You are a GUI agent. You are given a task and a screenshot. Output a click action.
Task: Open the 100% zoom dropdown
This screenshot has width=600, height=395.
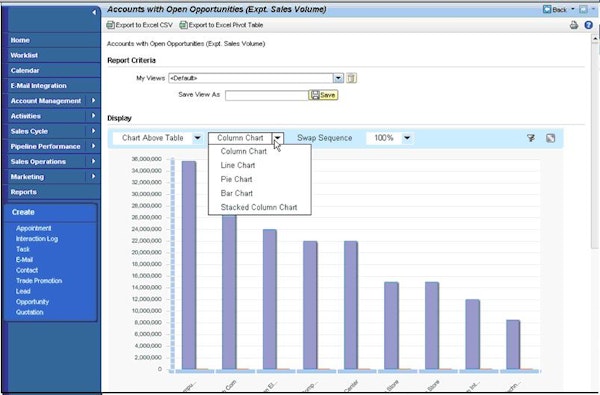click(x=407, y=138)
